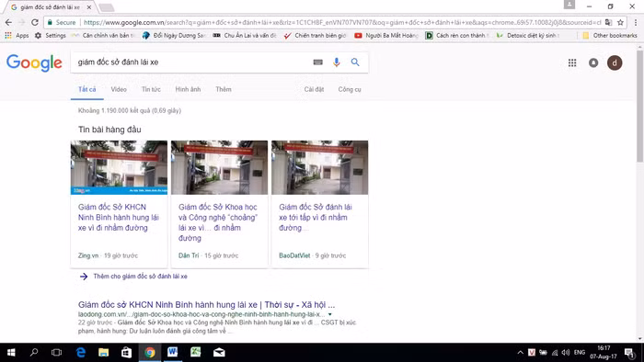644x362 pixels.
Task: Open 'Chiến tranh biên giới' bookmark
Action: pos(315,36)
